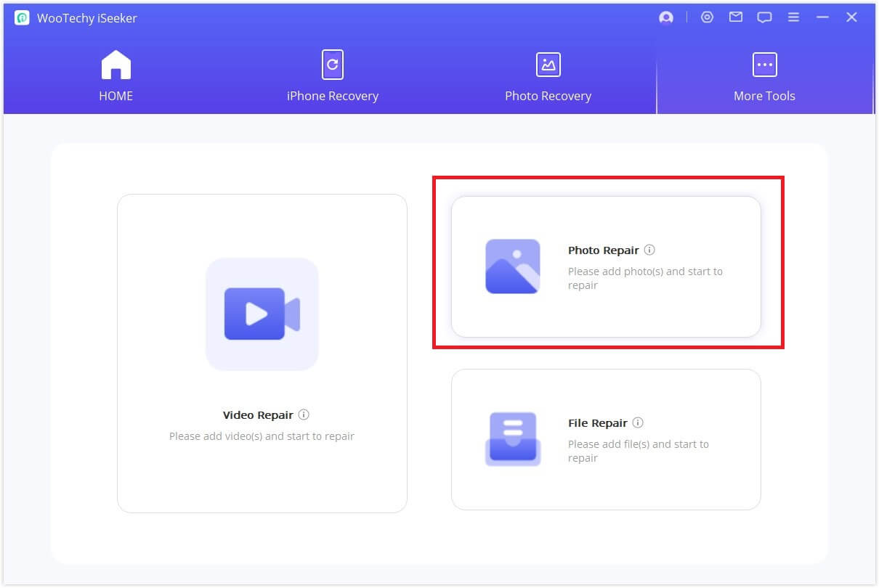Click the File Repair drawer icon
The width and height of the screenshot is (879, 588).
[x=512, y=438]
